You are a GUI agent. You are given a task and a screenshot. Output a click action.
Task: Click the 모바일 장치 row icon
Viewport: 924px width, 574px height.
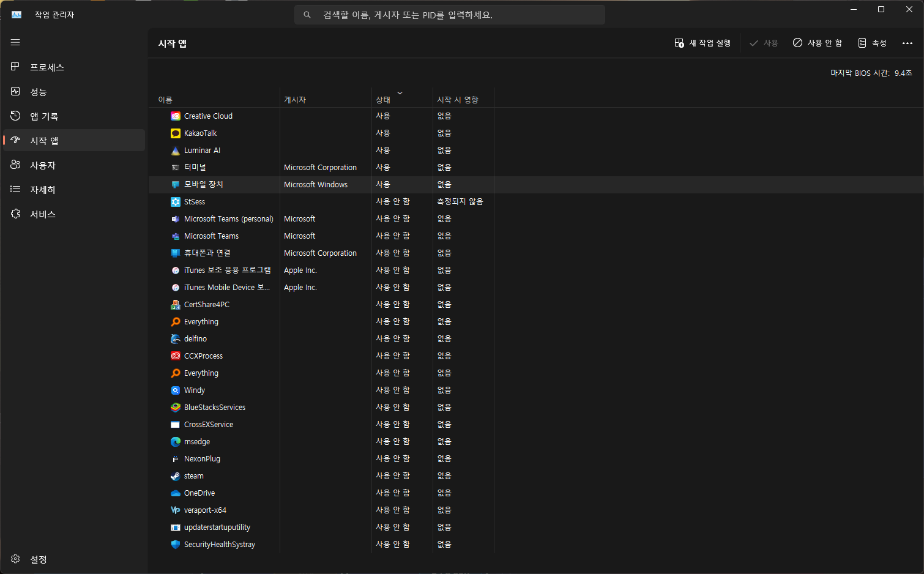pyautogui.click(x=176, y=185)
